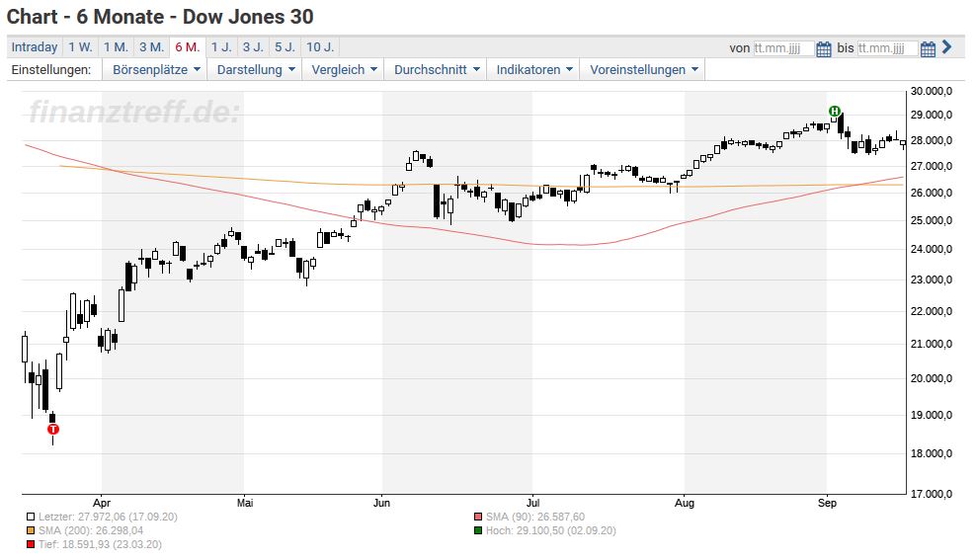Expand the Börsenplätze dropdown
This screenshot has width=976, height=560.
(x=156, y=70)
